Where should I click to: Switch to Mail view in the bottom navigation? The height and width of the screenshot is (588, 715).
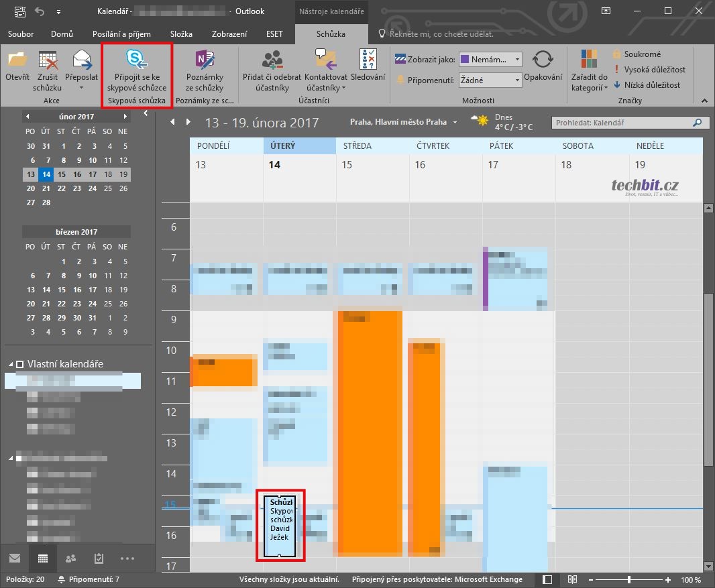[x=15, y=558]
